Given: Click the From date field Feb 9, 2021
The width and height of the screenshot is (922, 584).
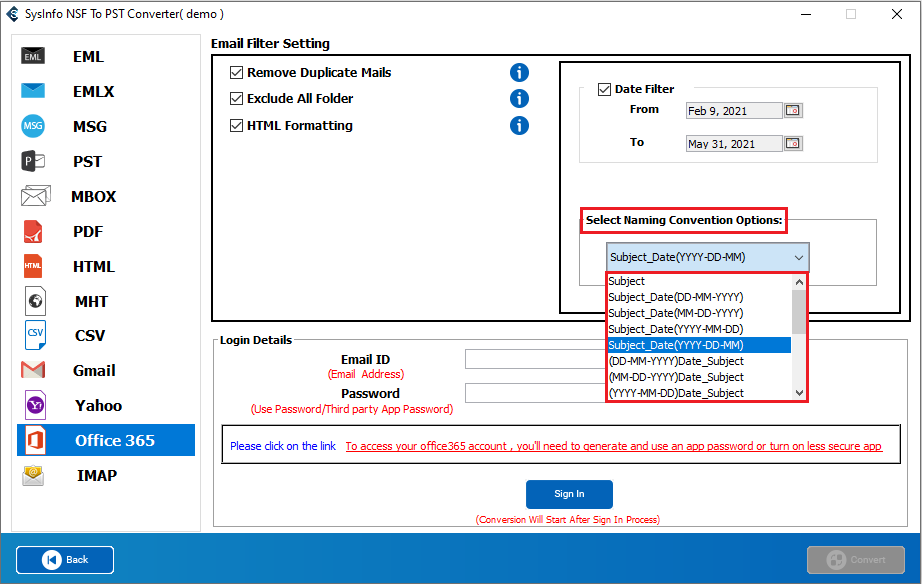Looking at the screenshot, I should (x=734, y=111).
